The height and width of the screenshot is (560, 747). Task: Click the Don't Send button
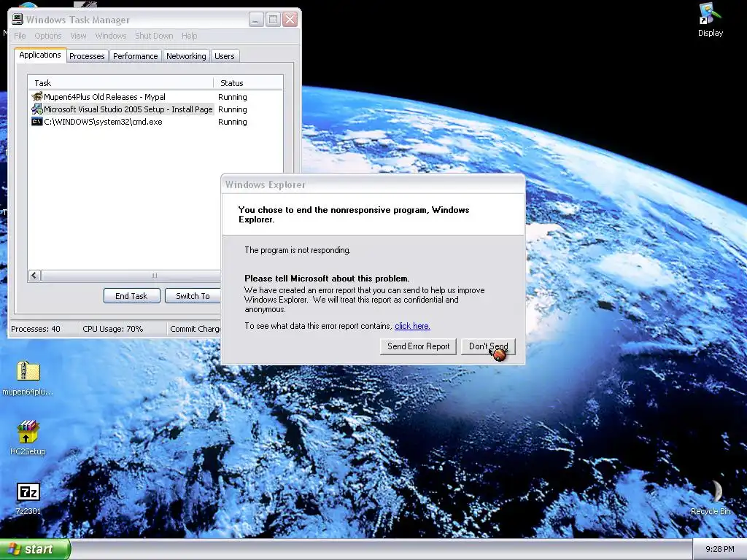coord(488,346)
